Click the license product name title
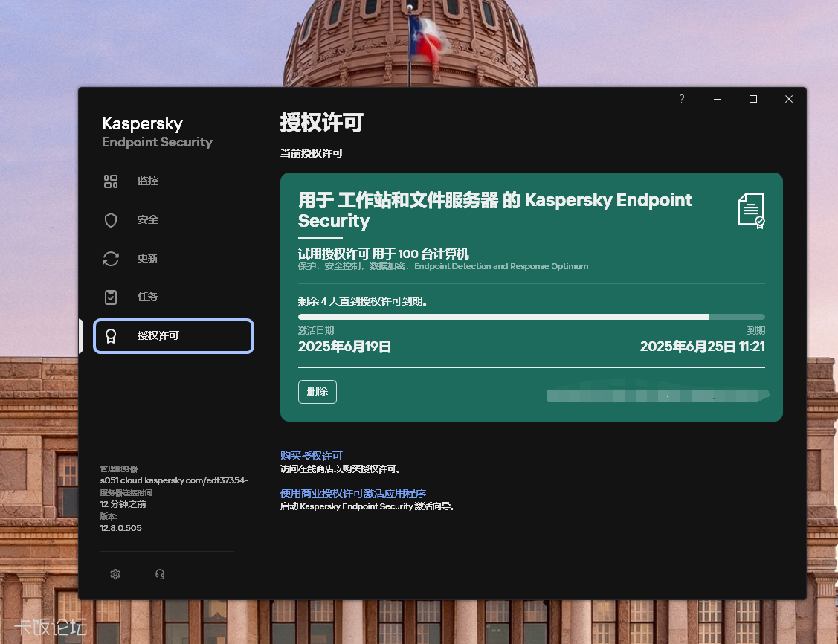 pos(495,210)
